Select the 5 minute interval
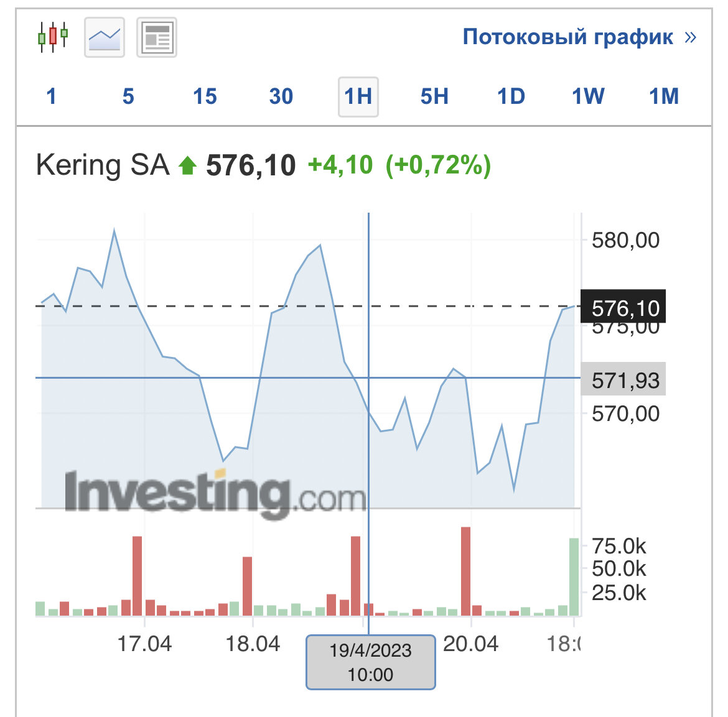 [x=128, y=96]
